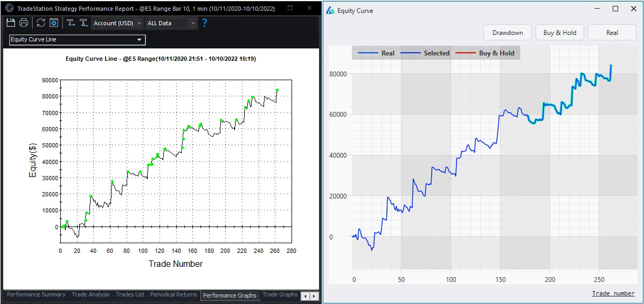Print the performance report
This screenshot has height=304, width=644.
tap(24, 23)
